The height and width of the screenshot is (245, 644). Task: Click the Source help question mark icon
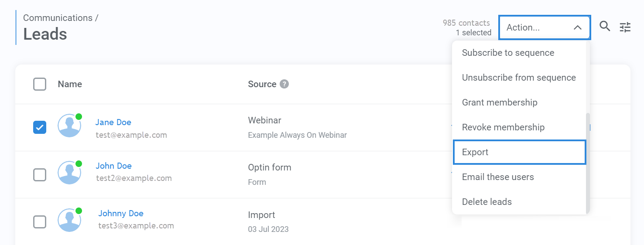284,84
